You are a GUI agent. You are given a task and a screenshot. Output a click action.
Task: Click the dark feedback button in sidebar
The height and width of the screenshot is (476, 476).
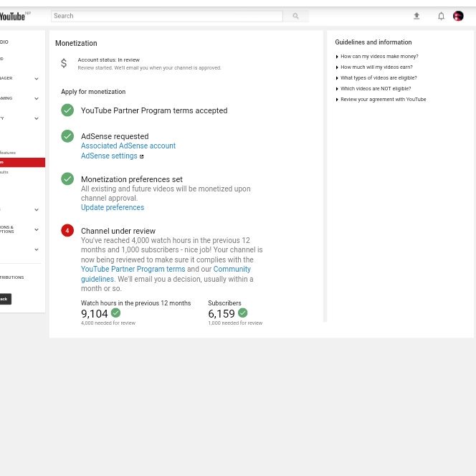[x=6, y=299]
